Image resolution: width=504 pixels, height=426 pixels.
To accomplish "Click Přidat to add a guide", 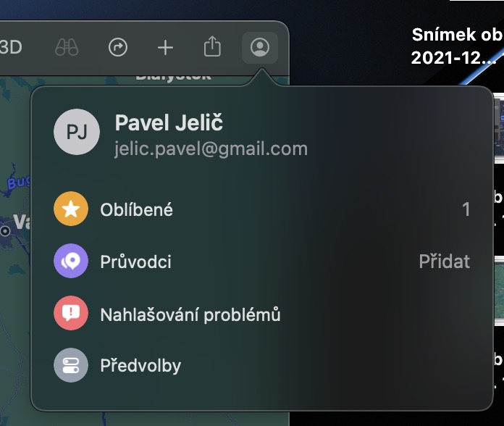I will coord(444,261).
